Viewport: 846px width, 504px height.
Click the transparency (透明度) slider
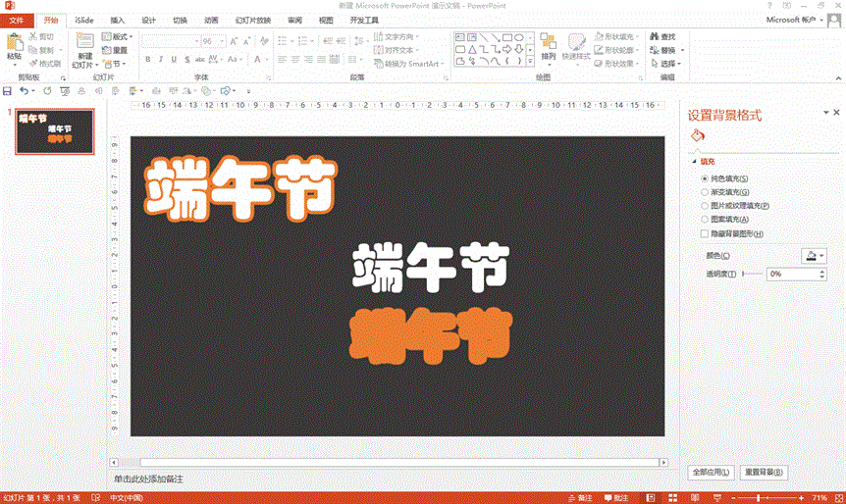(752, 274)
